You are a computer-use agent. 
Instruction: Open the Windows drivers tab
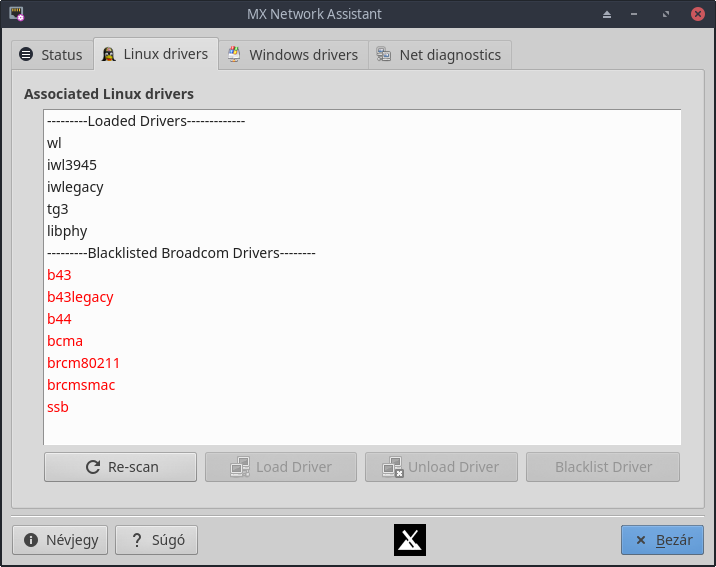293,55
